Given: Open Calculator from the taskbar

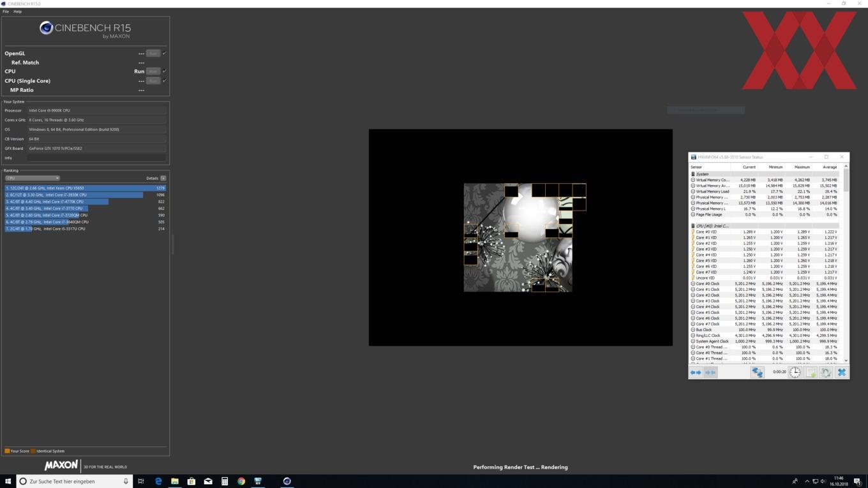Looking at the screenshot, I should click(225, 481).
